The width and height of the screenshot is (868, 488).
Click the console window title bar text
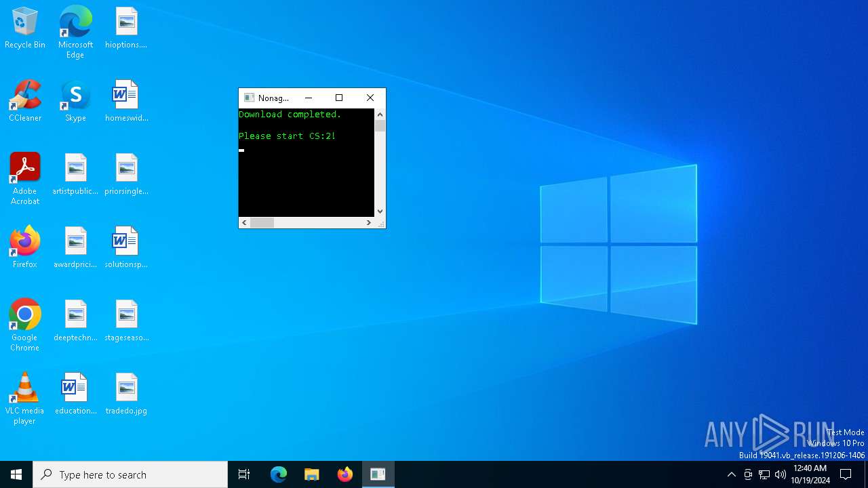point(273,98)
